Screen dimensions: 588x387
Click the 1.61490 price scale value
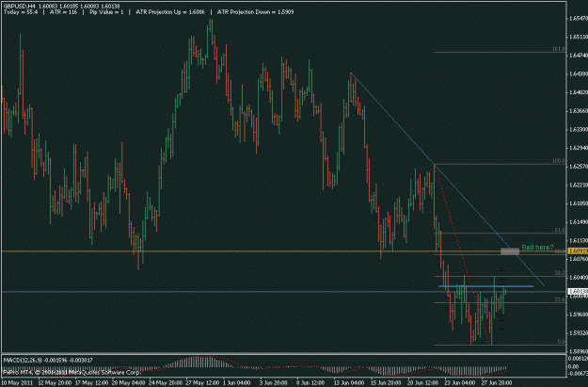[579, 222]
